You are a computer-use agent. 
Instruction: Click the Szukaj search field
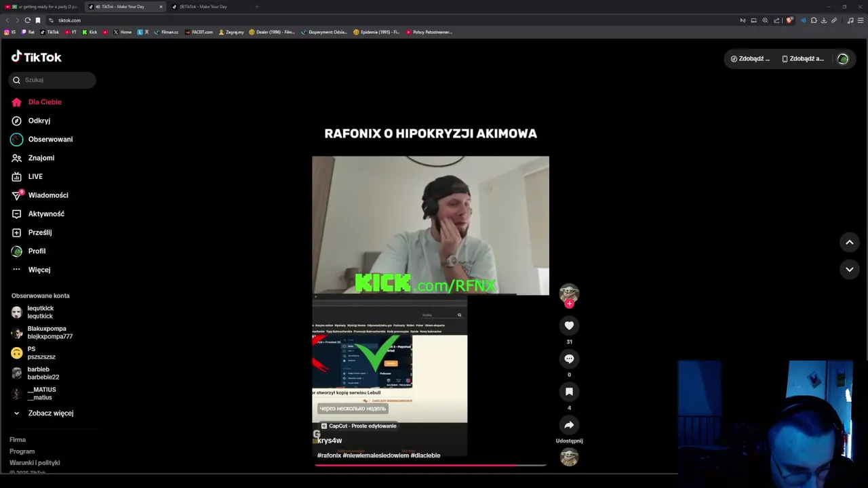52,80
